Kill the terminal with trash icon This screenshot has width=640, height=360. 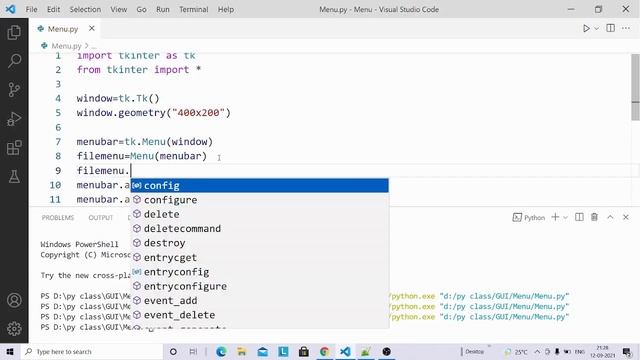point(594,217)
